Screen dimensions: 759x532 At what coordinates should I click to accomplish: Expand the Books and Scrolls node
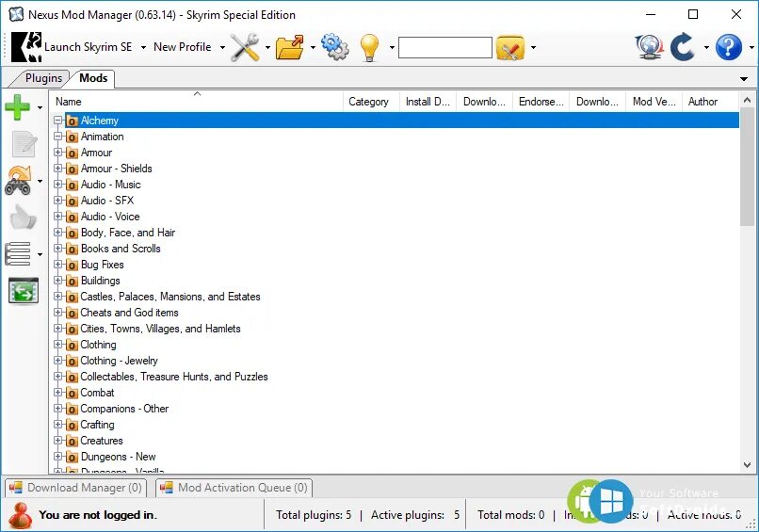pos(58,249)
